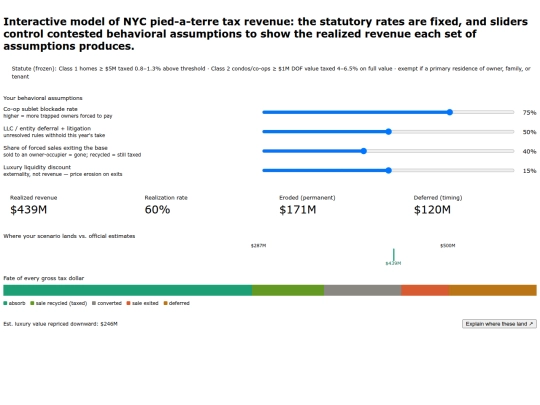Click the 'Co-op sublet blockade rate' label
The image size is (540, 405).
[x=40, y=109]
